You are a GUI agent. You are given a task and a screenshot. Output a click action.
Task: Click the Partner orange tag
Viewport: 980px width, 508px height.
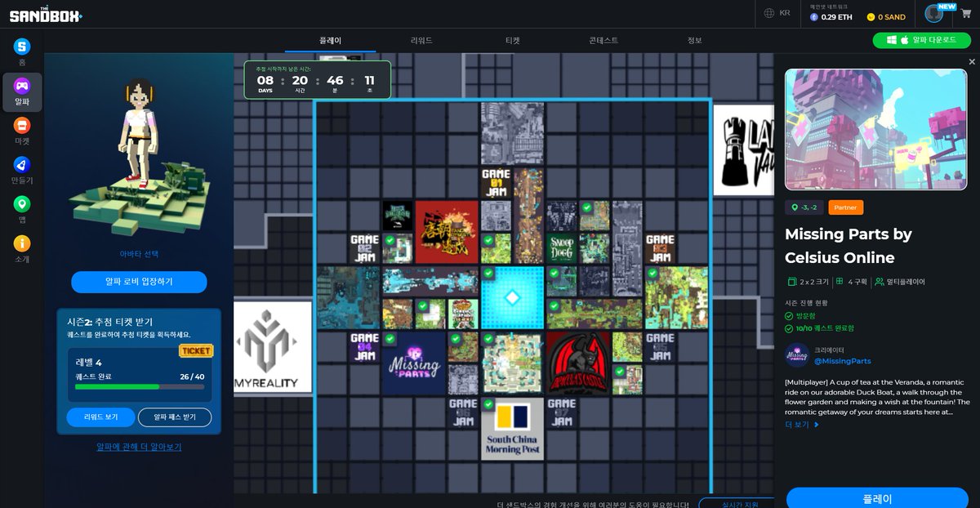pyautogui.click(x=845, y=207)
